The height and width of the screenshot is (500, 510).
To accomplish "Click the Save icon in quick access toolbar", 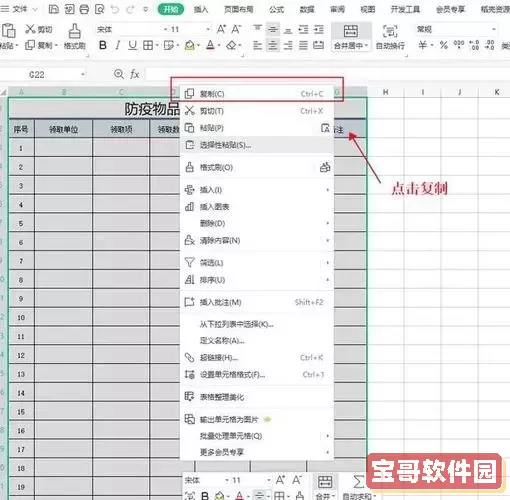I will (x=54, y=9).
